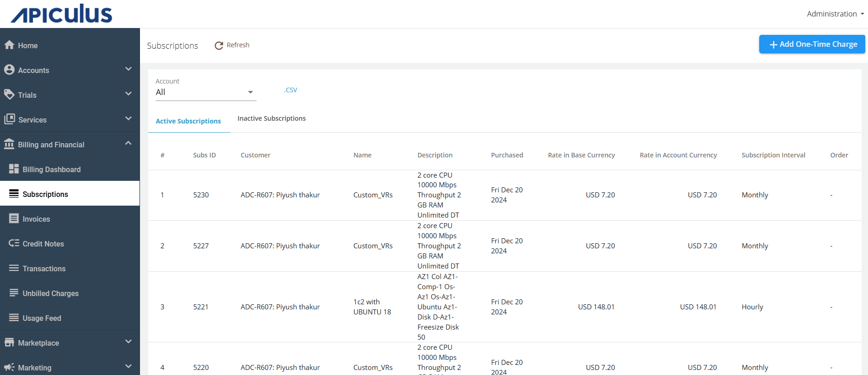Switch to Inactive Subscriptions tab
Screen dimensions: 868x375
(271, 118)
